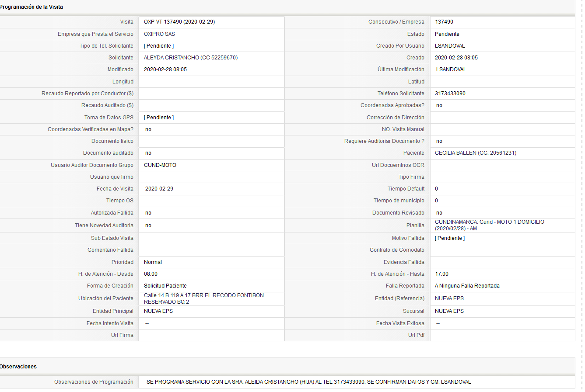This screenshot has height=392, width=585.
Task: Click H. de Atención - Hasta value 17:00
Action: pyautogui.click(x=442, y=274)
